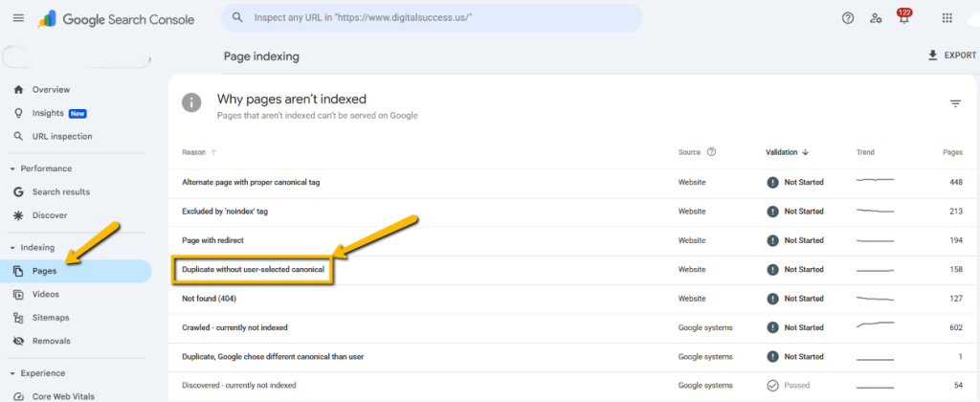Click the 448 pages count
Screen dimensions: 980x402
955,182
